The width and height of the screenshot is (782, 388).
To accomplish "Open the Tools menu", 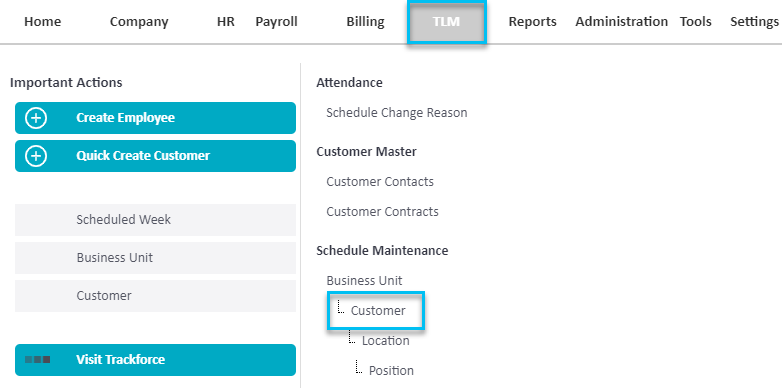I will point(696,22).
